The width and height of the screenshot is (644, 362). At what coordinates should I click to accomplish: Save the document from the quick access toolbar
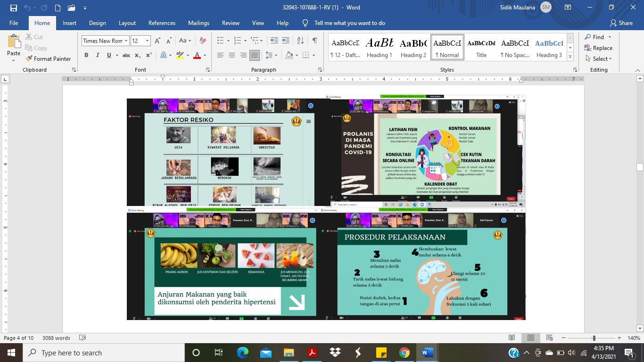click(13, 8)
